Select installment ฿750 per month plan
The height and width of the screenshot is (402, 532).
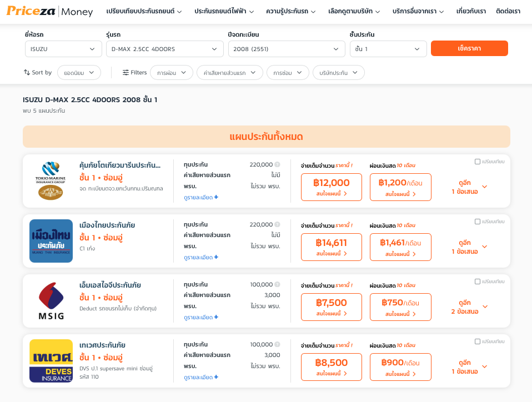[x=400, y=307]
